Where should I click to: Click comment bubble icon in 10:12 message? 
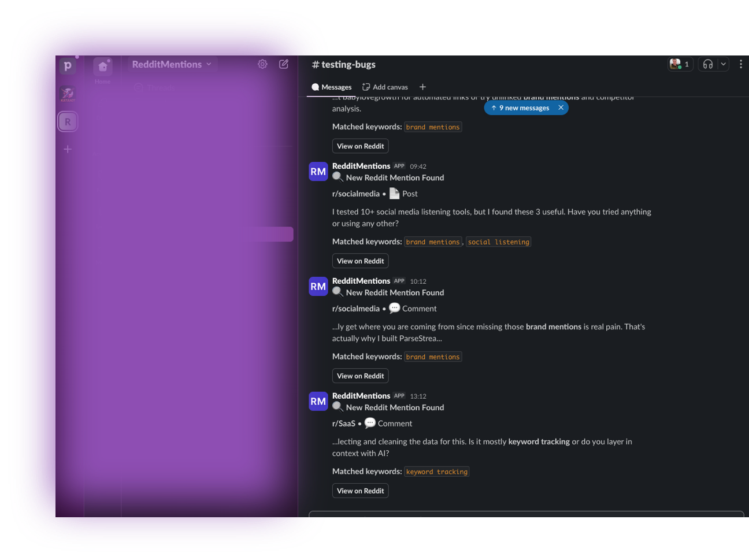(x=395, y=308)
